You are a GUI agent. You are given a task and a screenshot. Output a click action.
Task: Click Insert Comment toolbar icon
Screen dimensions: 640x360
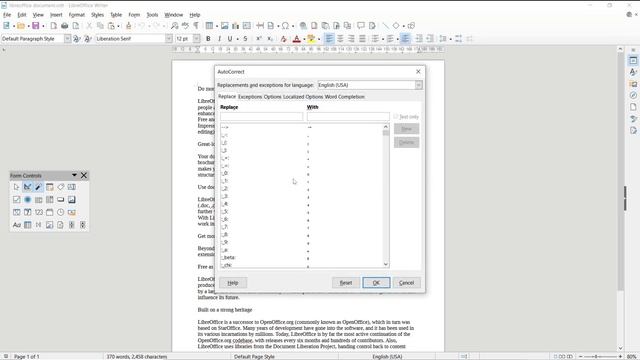click(361, 26)
